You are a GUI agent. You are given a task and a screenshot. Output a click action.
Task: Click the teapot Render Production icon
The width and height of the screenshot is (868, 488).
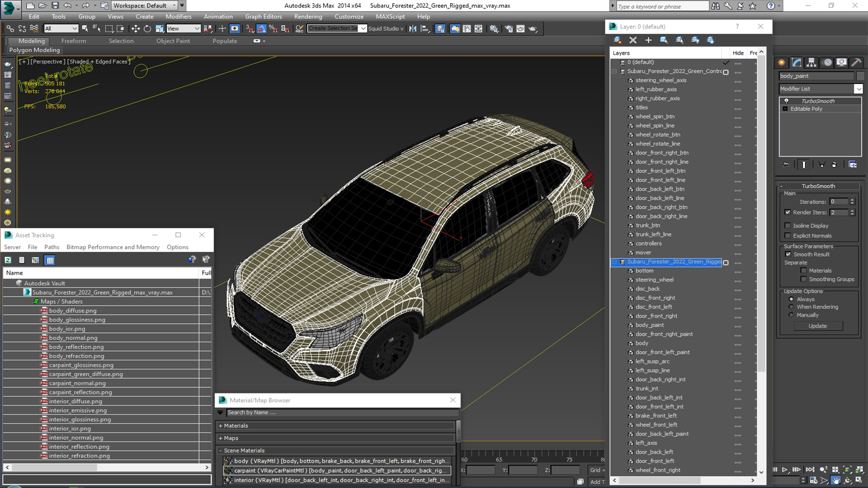(533, 28)
